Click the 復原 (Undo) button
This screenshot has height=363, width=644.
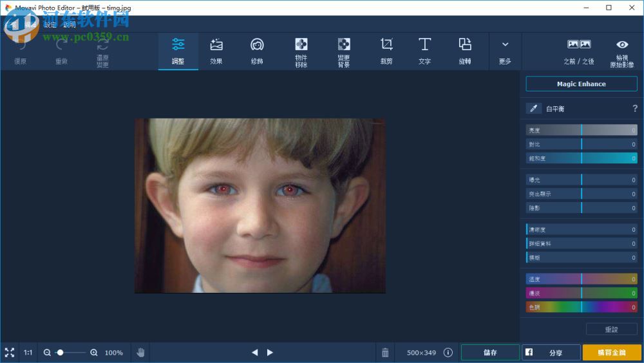20,51
